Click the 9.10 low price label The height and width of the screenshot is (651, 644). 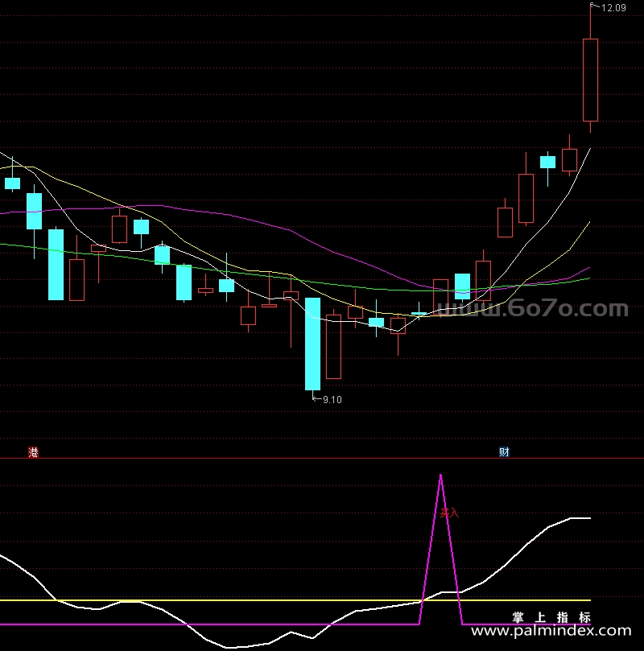pos(332,399)
